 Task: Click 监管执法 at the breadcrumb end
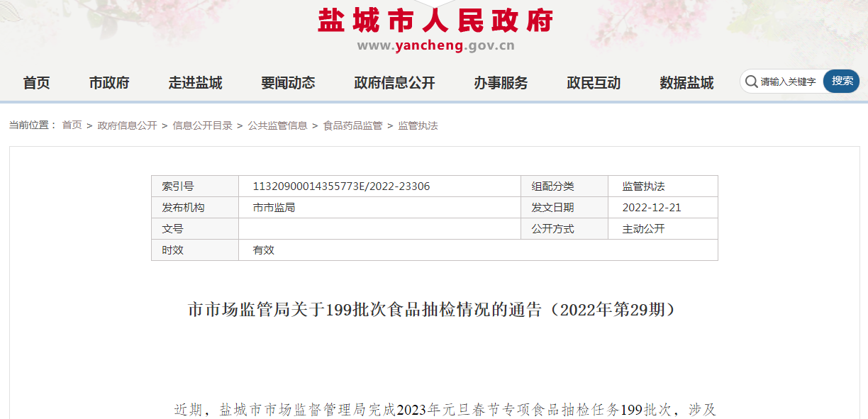tap(418, 125)
